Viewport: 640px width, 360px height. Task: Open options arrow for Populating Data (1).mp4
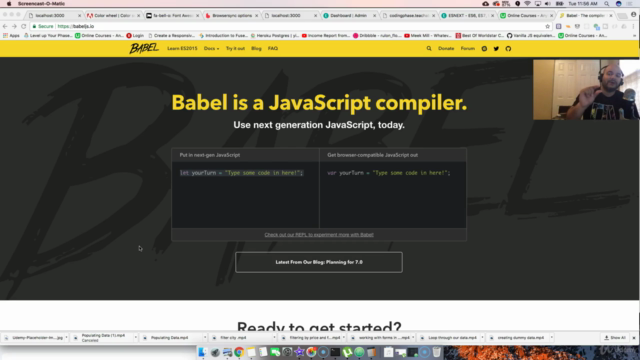136,338
